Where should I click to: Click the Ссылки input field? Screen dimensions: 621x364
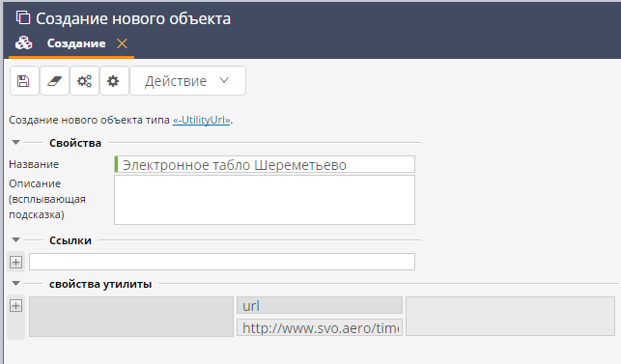tap(222, 262)
